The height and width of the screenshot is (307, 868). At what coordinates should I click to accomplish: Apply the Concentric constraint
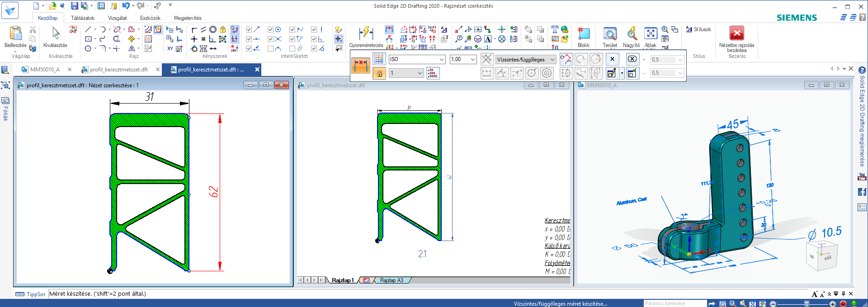[212, 29]
